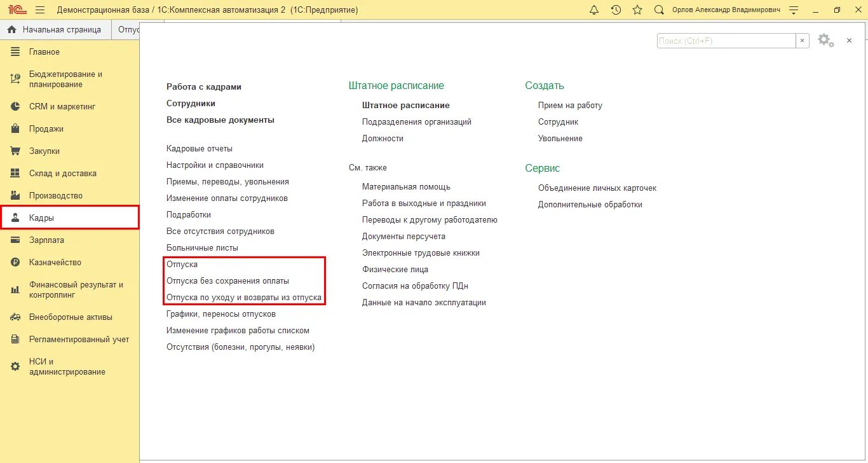Create new Сотрудник
This screenshot has width=868, height=463.
click(558, 121)
